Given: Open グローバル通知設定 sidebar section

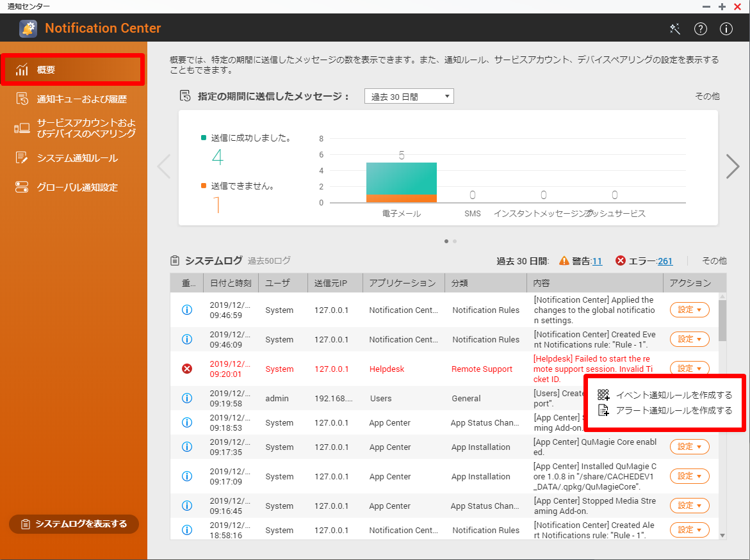Looking at the screenshot, I should click(77, 188).
